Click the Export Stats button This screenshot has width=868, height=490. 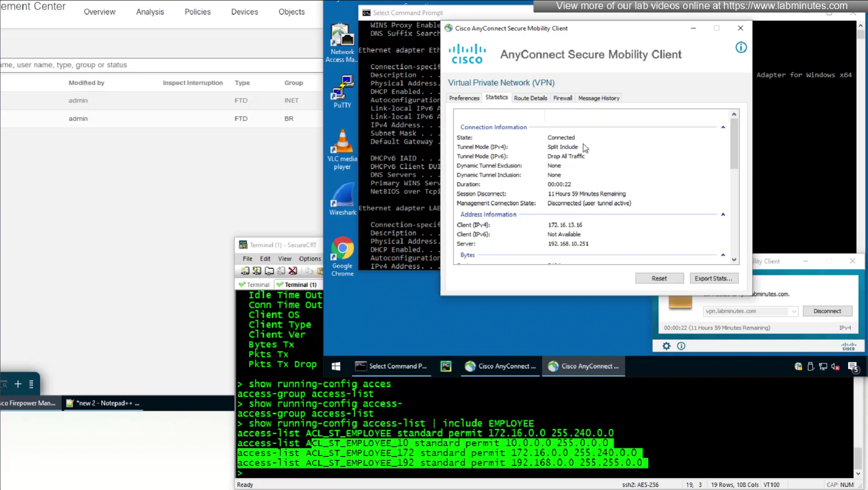(713, 279)
